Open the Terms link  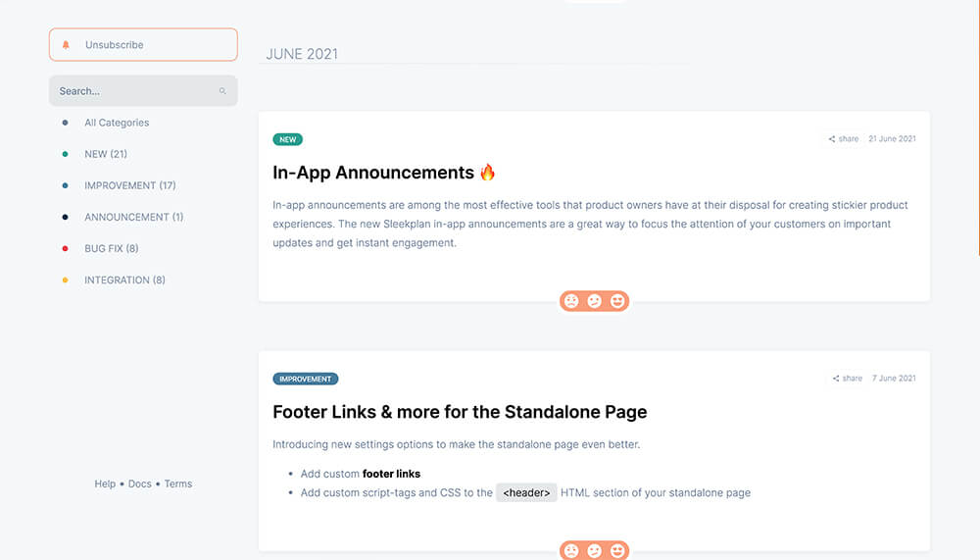(178, 484)
